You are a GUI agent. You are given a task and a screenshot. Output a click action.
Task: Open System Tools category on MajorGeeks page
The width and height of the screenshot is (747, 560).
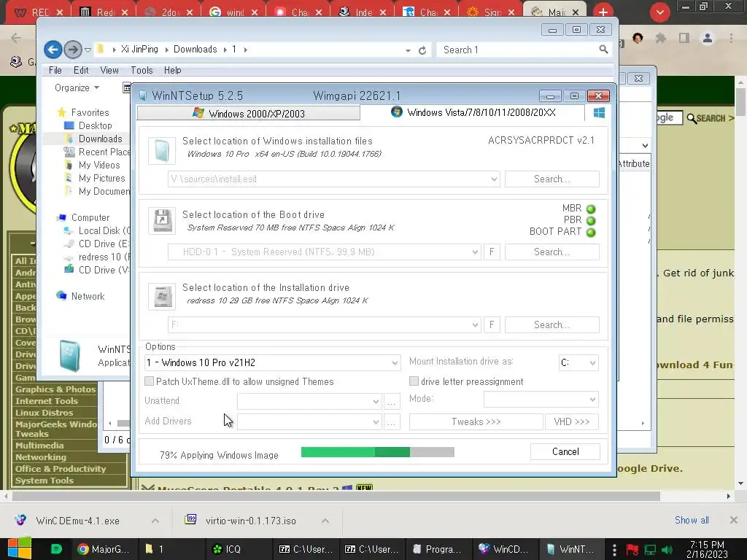tap(44, 481)
